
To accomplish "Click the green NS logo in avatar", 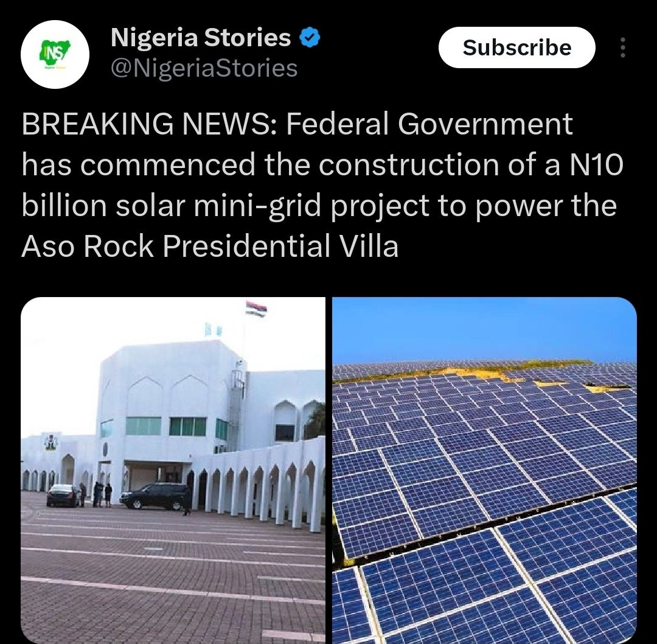I will (x=55, y=54).
